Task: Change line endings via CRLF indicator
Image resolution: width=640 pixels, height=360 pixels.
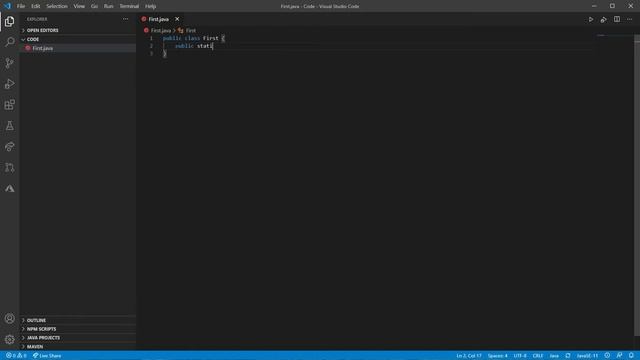Action: coord(538,356)
